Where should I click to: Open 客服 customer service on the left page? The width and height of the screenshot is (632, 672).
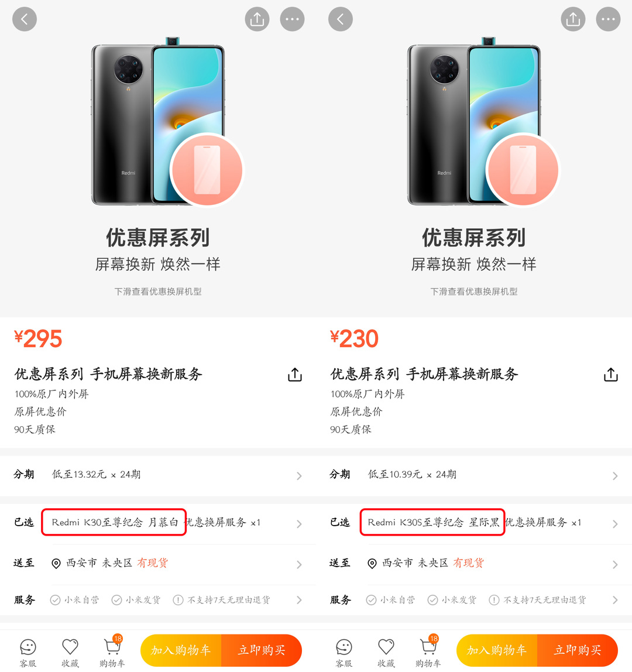click(28, 653)
